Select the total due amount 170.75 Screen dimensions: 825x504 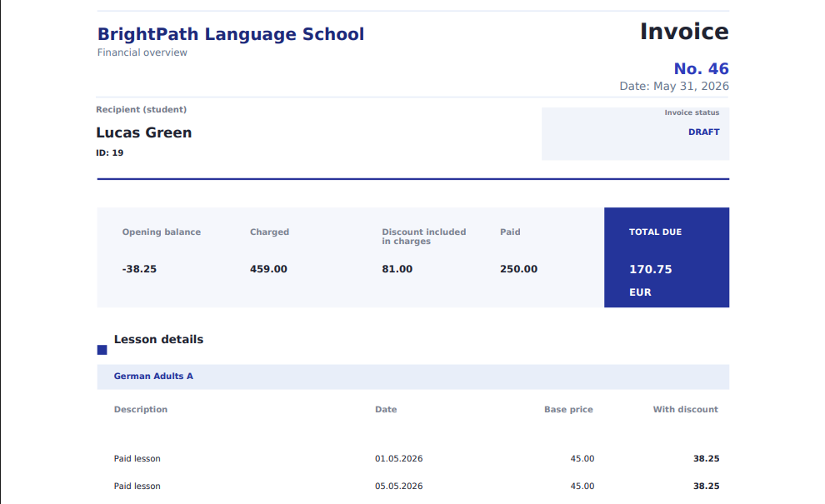tap(650, 269)
